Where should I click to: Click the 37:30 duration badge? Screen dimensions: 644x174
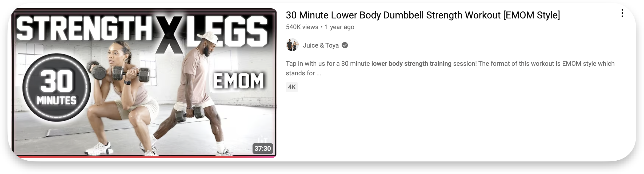(x=263, y=149)
